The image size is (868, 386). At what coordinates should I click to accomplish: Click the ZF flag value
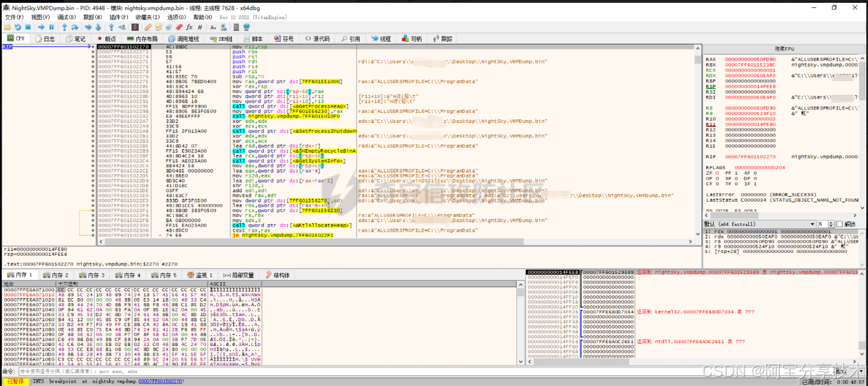(x=716, y=173)
